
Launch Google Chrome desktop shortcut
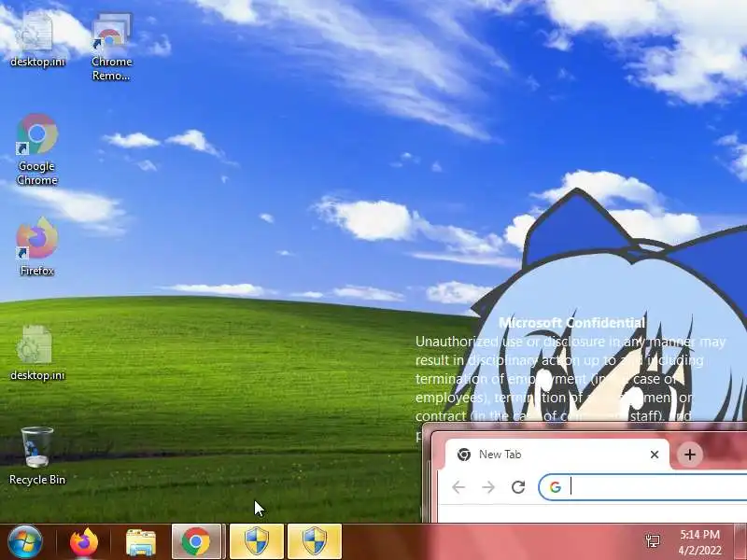coord(37,149)
